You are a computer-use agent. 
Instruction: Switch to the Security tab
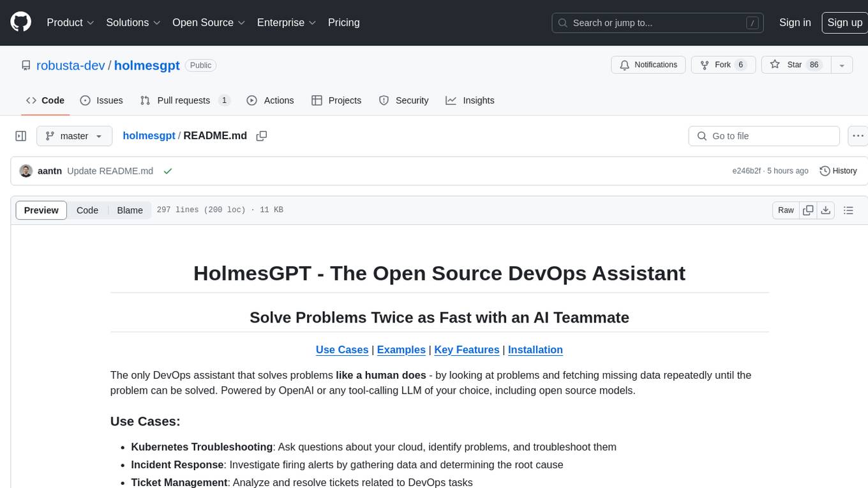[x=404, y=100]
